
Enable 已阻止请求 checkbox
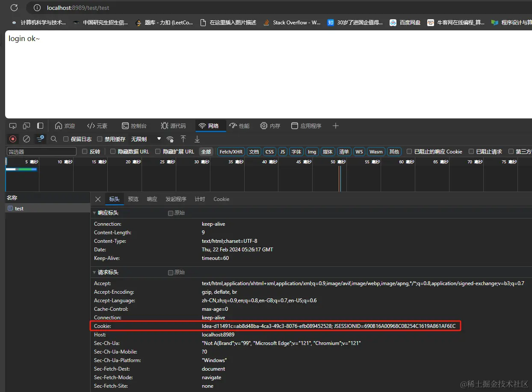[x=471, y=151]
